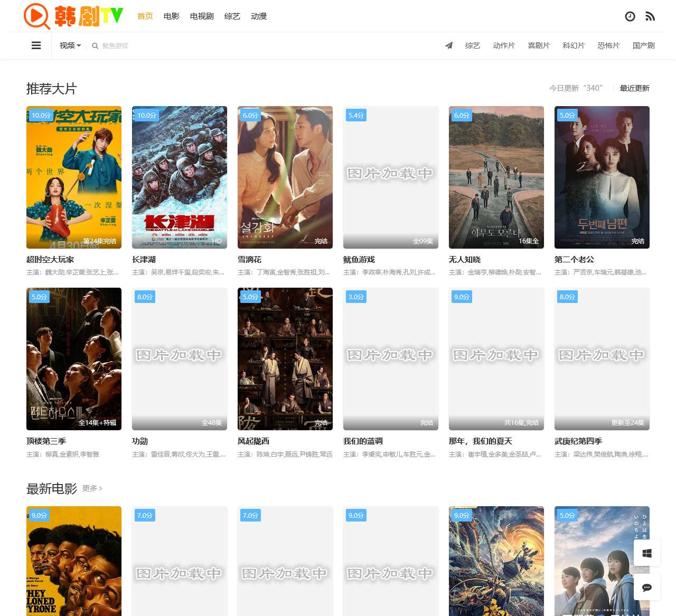The width and height of the screenshot is (676, 616).
Task: Open the 功勋 loading placeholder poster
Action: (180, 359)
